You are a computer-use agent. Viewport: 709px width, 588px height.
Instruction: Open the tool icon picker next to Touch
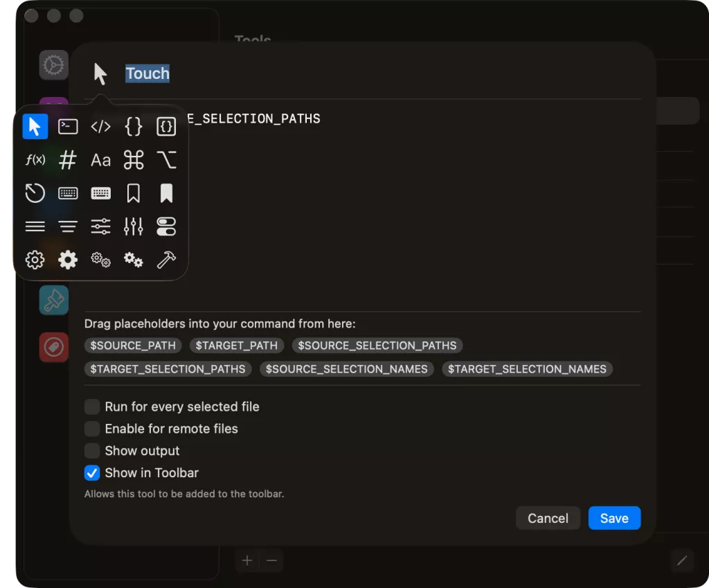pyautogui.click(x=100, y=73)
